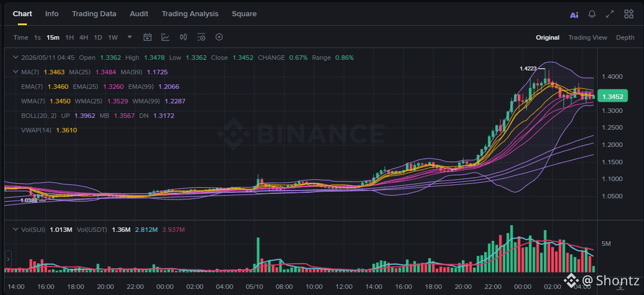Screen dimensions: 644x295
Task: Change the candlestick chart style icon
Action: point(183,37)
